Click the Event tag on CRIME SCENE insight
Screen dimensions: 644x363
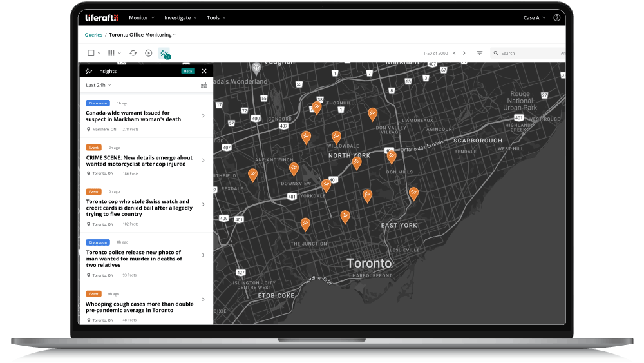coord(93,148)
